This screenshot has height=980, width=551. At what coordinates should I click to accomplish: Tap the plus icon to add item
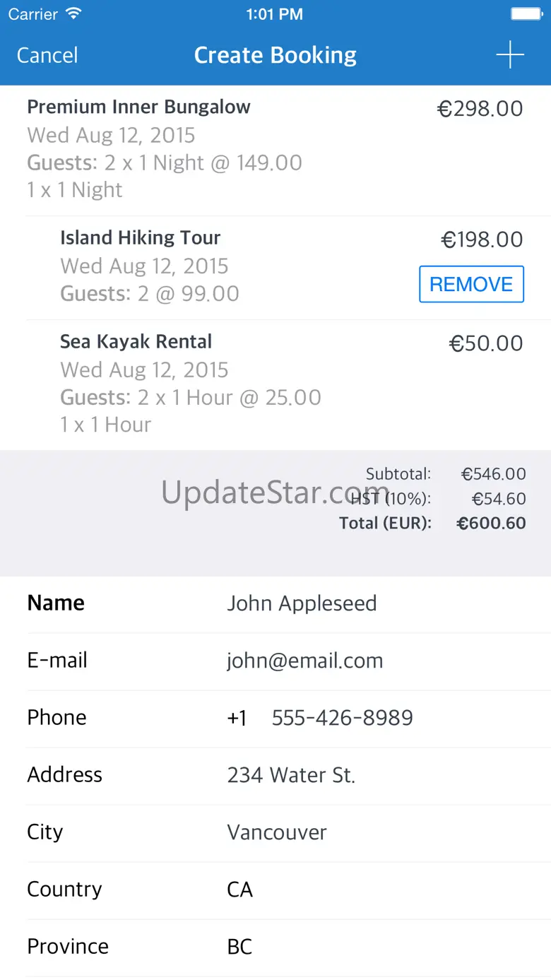[509, 55]
